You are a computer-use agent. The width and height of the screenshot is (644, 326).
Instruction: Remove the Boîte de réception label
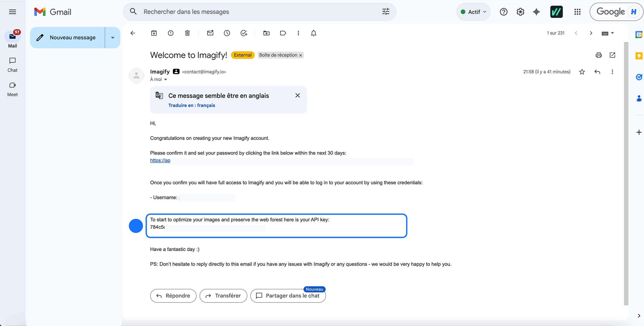coord(301,55)
